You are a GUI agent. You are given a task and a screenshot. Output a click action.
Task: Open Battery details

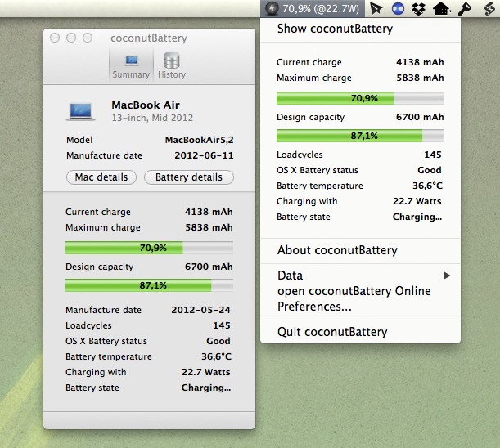[189, 177]
